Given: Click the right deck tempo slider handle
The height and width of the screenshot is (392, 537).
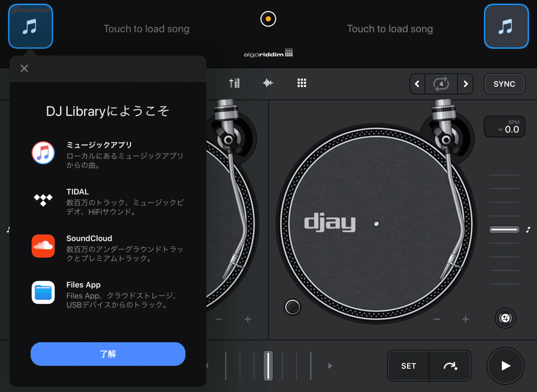Looking at the screenshot, I should pyautogui.click(x=504, y=229).
